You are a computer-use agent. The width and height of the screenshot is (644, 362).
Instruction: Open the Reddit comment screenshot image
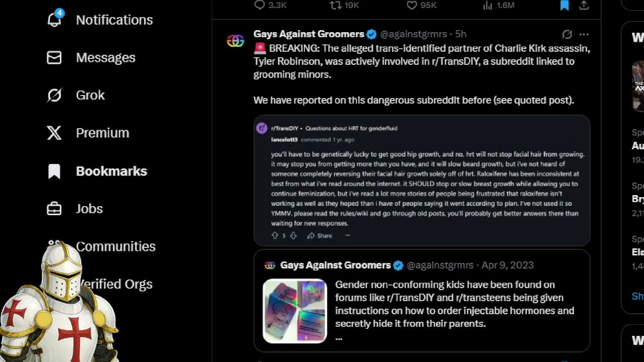[422, 180]
